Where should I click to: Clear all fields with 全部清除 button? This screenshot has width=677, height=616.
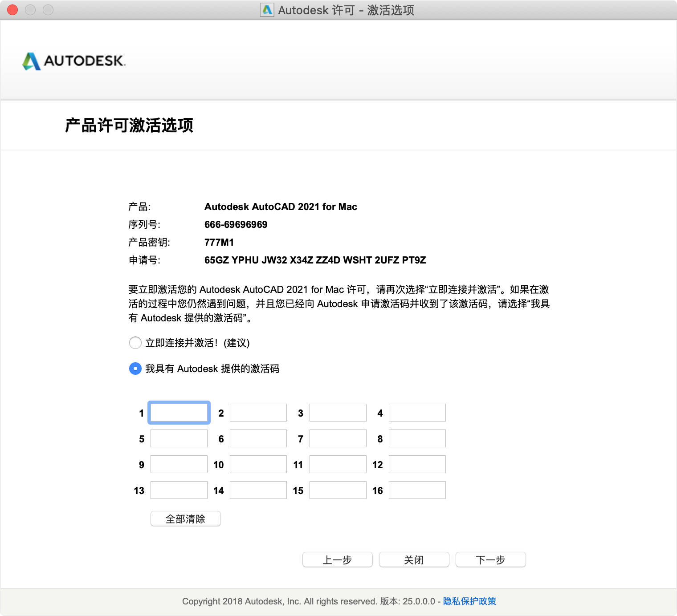tap(186, 519)
